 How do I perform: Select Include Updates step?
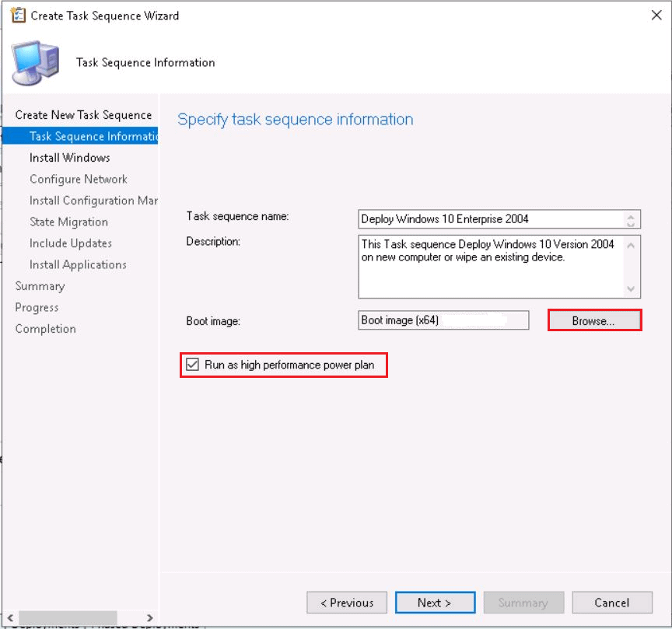click(x=71, y=243)
